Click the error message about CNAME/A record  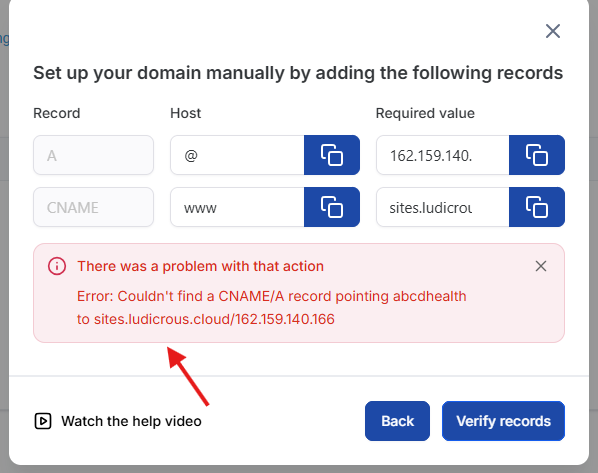[272, 307]
